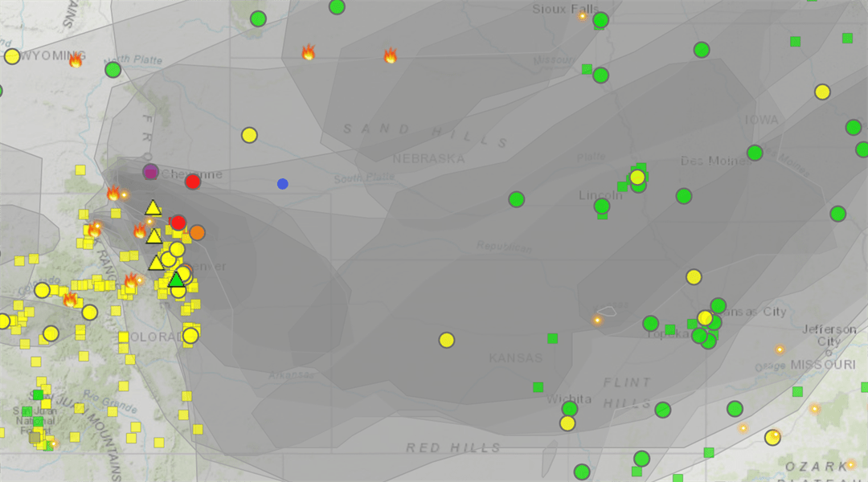Select the green square northwest of Wichita
868x482 pixels.
tap(538, 387)
